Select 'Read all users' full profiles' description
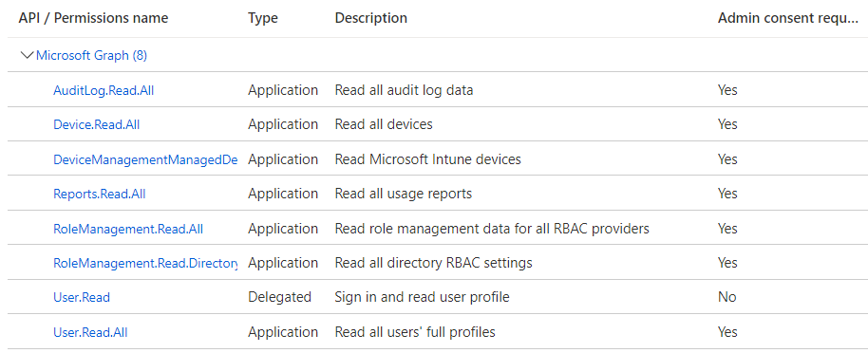 point(415,332)
